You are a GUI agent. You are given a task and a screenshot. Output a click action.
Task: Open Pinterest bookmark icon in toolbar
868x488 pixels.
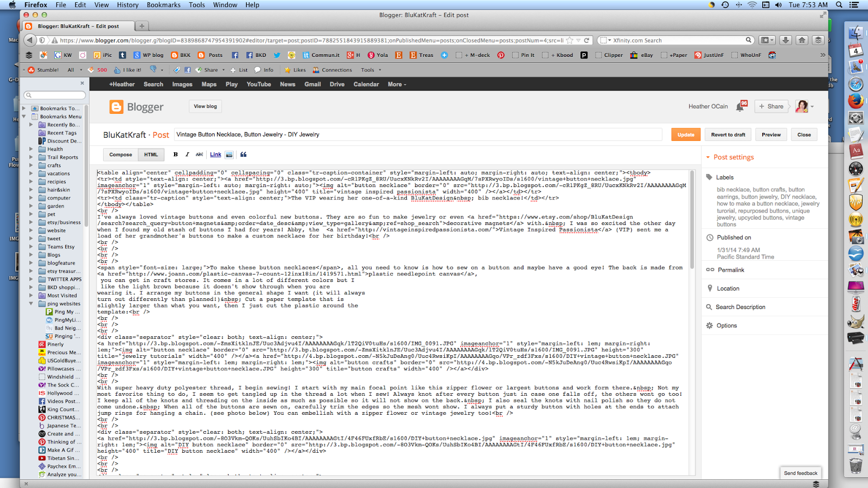(x=501, y=55)
